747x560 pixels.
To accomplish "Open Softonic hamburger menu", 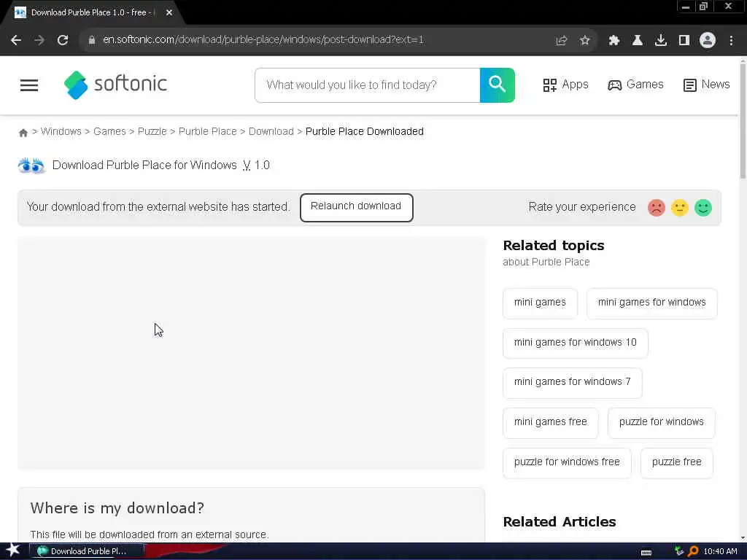I will click(x=29, y=85).
